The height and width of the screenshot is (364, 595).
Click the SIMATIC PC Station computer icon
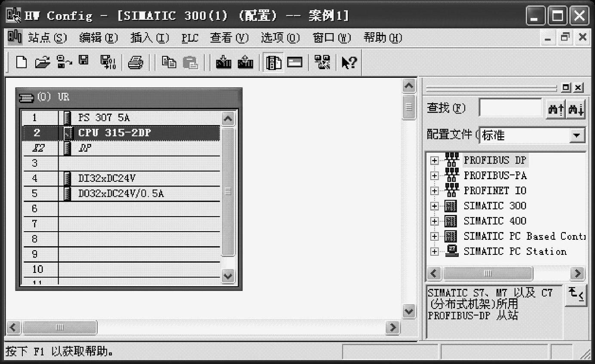point(451,251)
